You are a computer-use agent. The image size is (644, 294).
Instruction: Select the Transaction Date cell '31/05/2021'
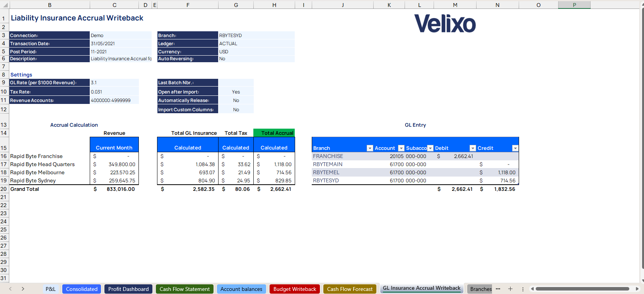[121, 43]
